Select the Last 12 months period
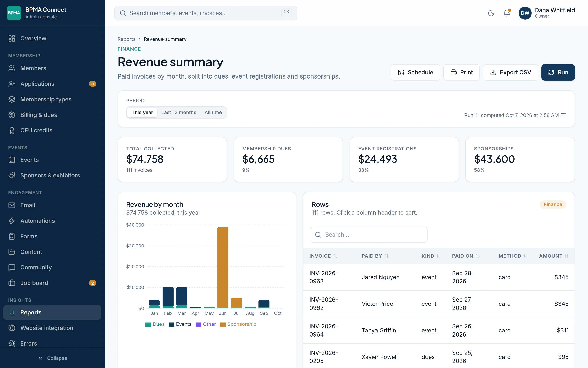The image size is (588, 368). coord(179,112)
